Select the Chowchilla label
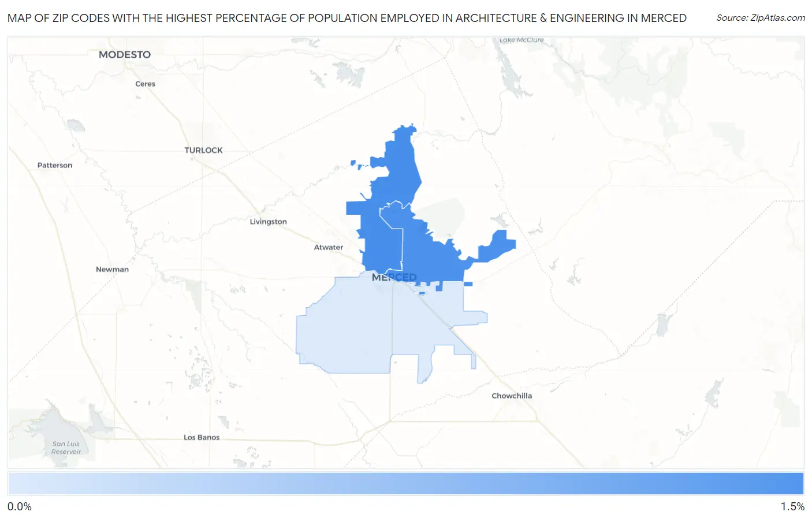 click(512, 395)
